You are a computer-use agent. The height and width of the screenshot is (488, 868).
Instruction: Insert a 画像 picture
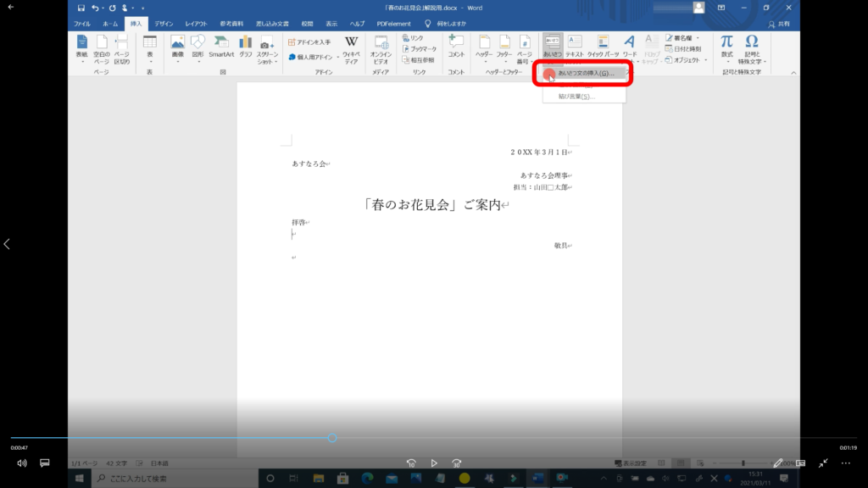coord(177,47)
